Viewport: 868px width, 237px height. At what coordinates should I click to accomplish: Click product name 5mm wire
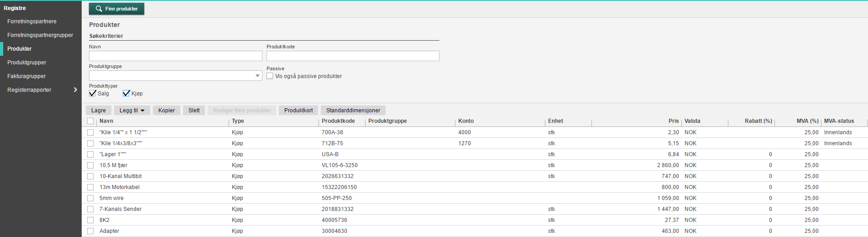111,198
